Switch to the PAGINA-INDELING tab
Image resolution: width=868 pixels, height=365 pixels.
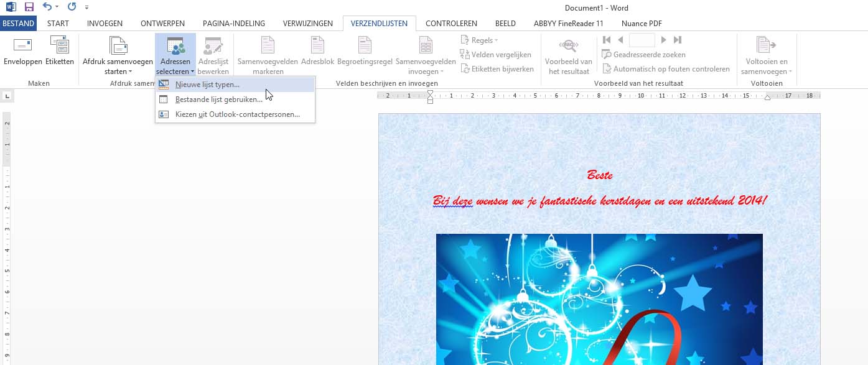pos(234,24)
